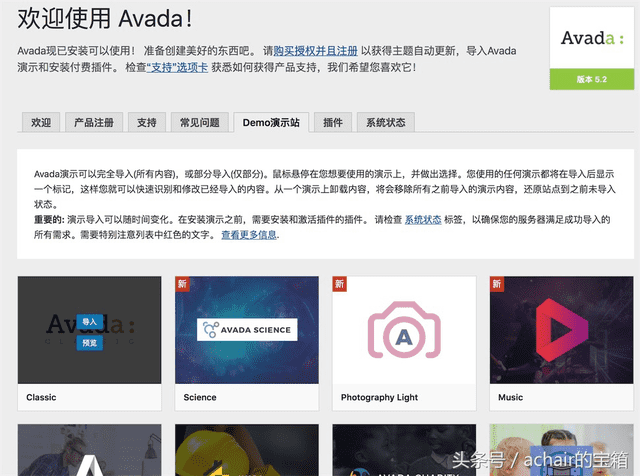Switch to the 产品注册 tab
This screenshot has height=476, width=640.
pyautogui.click(x=94, y=122)
